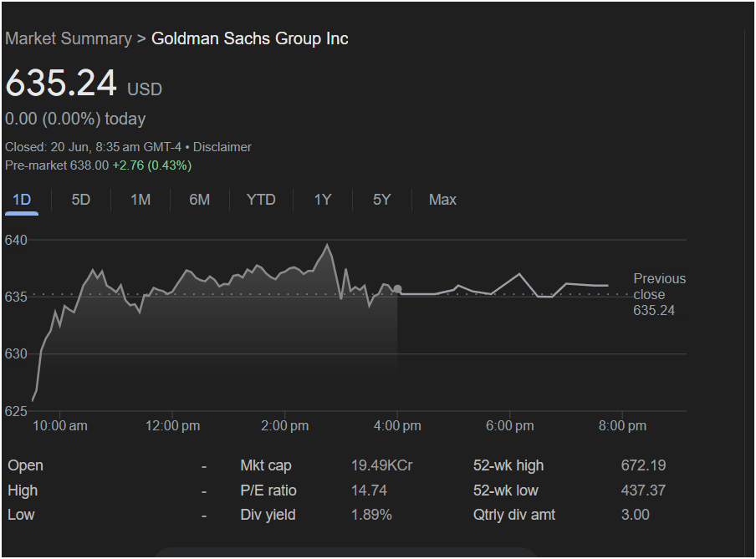View the 5Y chart range
Viewport: 756px width, 559px height.
pos(382,200)
